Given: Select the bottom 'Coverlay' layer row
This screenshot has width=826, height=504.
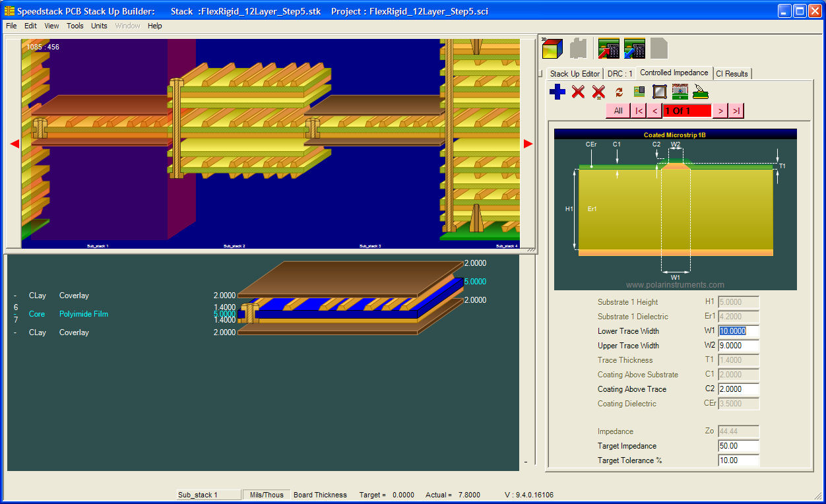Looking at the screenshot, I should tap(74, 332).
